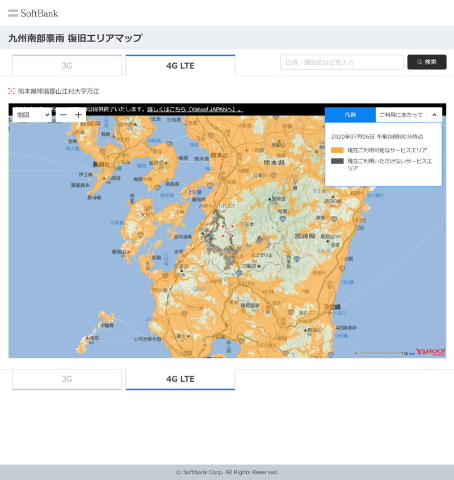Focus the address or facility search field
Viewport: 454px width, 480px height.
click(x=342, y=62)
